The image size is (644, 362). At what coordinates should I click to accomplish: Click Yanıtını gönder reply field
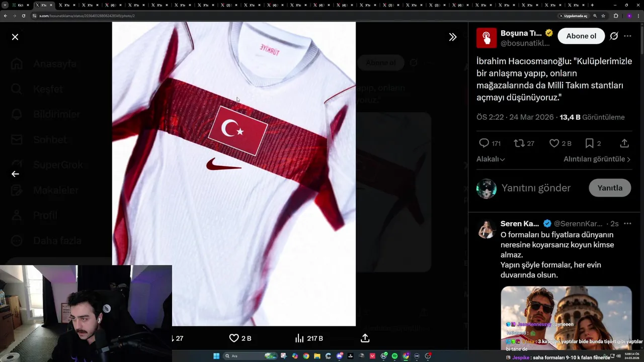(x=536, y=188)
